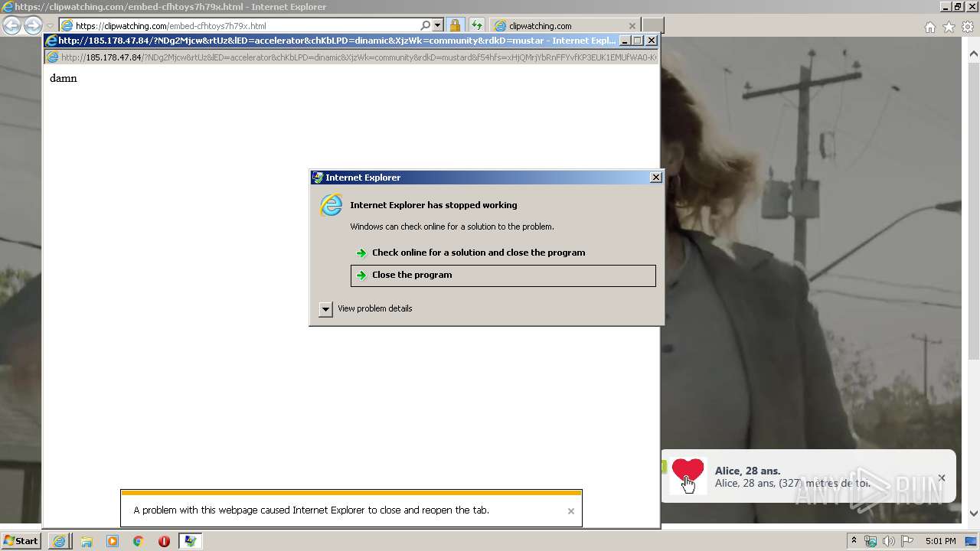
Task: Choose 'Close the program' option
Action: click(x=503, y=275)
